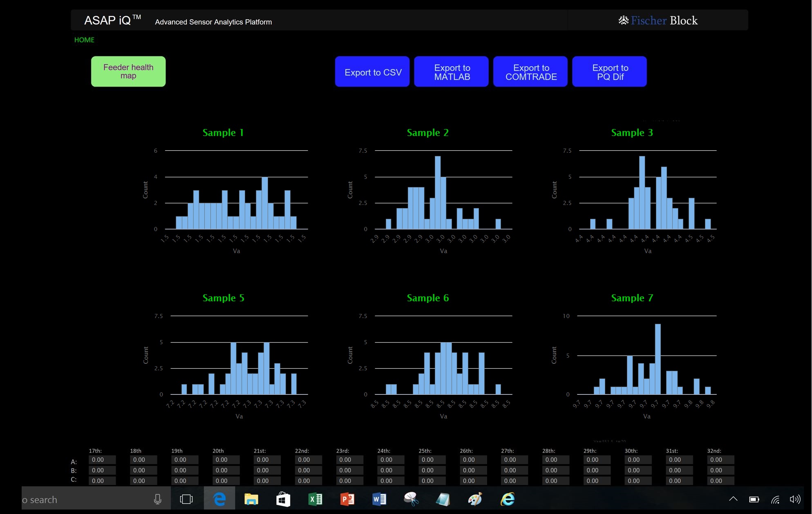The width and height of the screenshot is (812, 514).
Task: Click Export to CSV button
Action: point(372,72)
